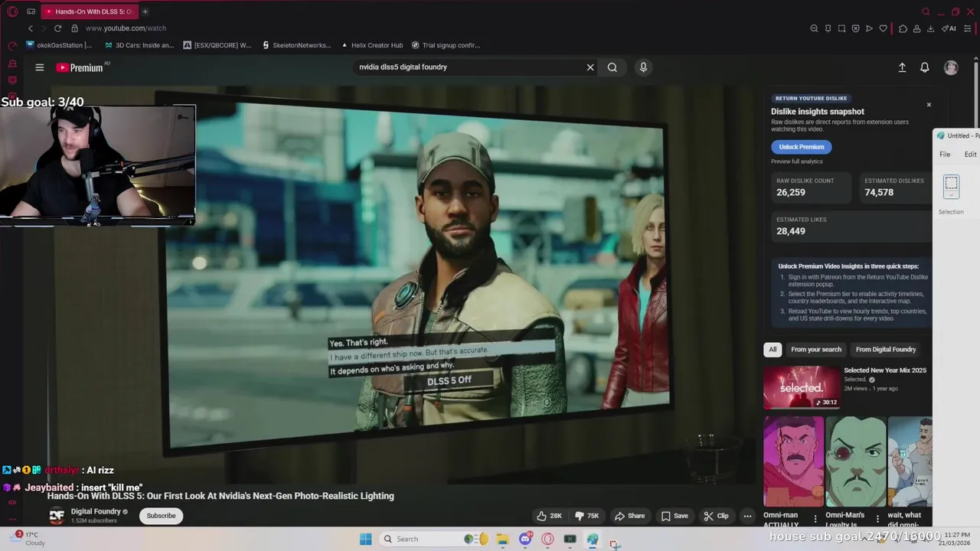Open the Selected New Year Mix 2025 title
This screenshot has height=551, width=980.
(x=885, y=370)
